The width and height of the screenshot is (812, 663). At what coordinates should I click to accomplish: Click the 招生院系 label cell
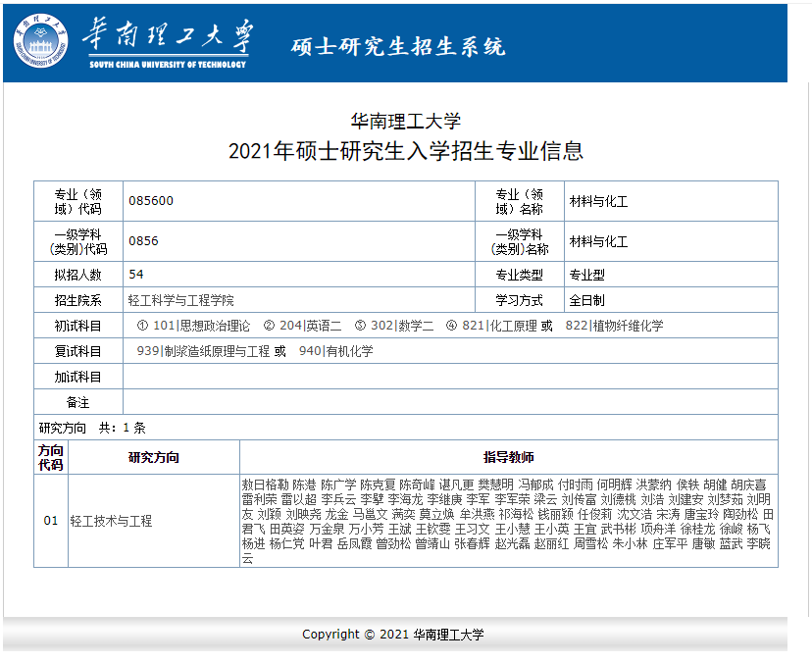(78, 300)
